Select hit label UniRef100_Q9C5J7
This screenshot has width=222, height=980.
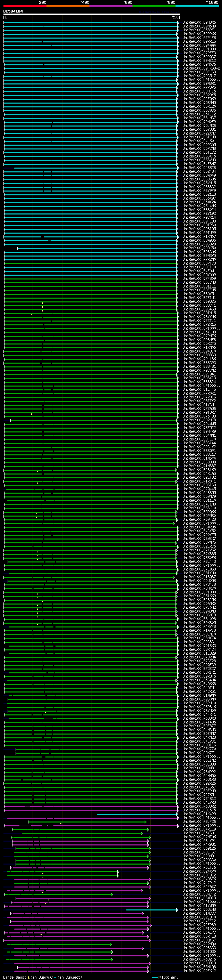coord(199,76)
